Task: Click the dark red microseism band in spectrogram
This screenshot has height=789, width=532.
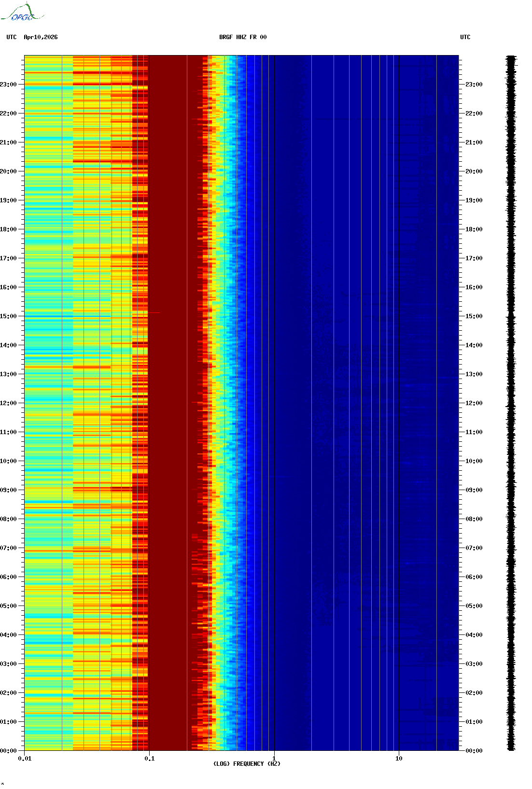Action: click(x=174, y=403)
